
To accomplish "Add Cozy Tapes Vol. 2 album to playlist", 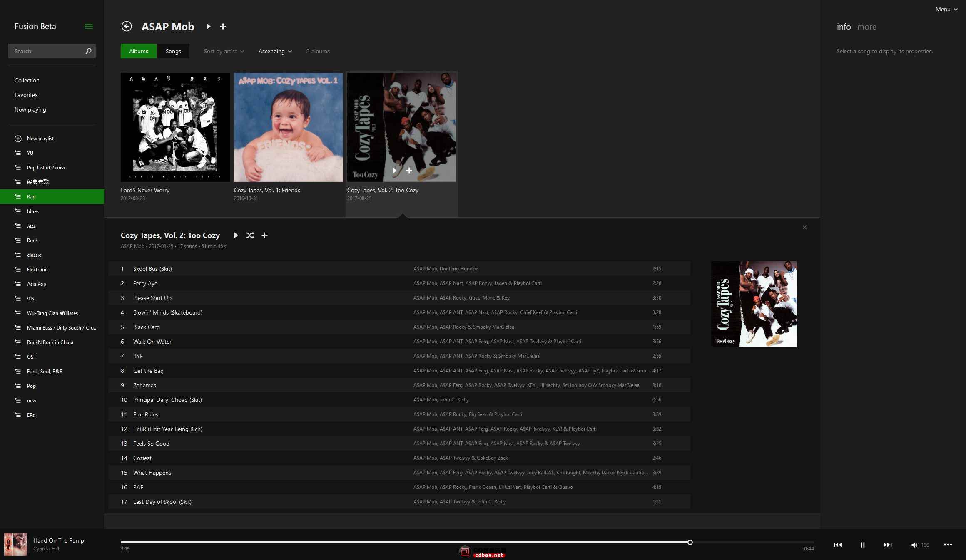I will pos(264,235).
